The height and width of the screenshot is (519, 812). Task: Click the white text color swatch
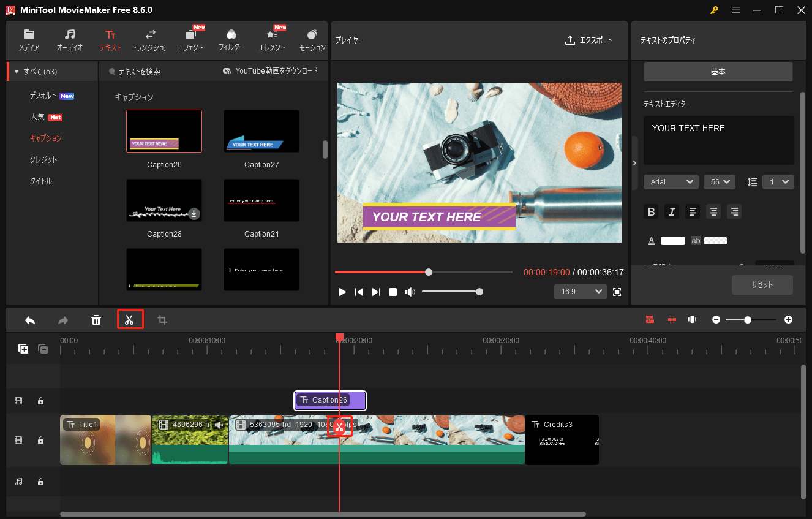point(672,240)
